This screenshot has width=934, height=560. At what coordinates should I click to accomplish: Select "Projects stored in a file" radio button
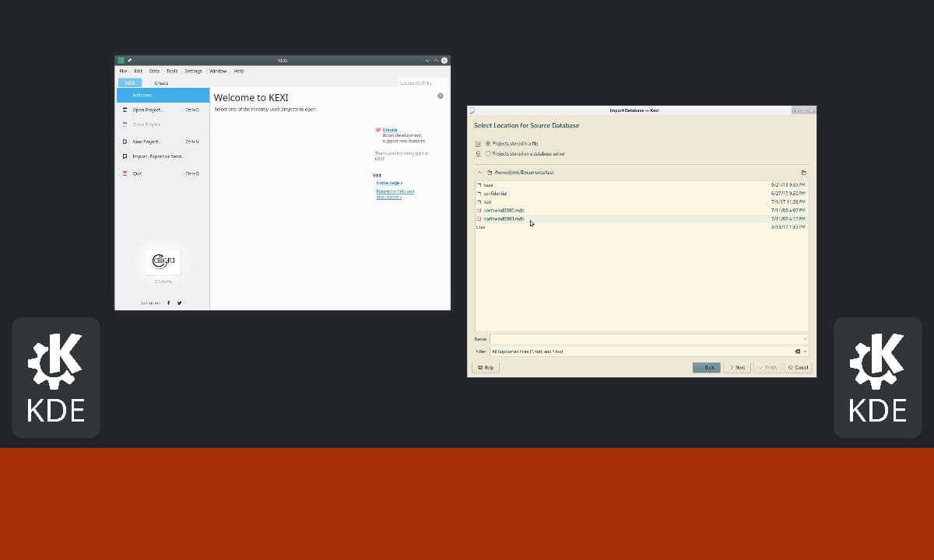pyautogui.click(x=488, y=144)
